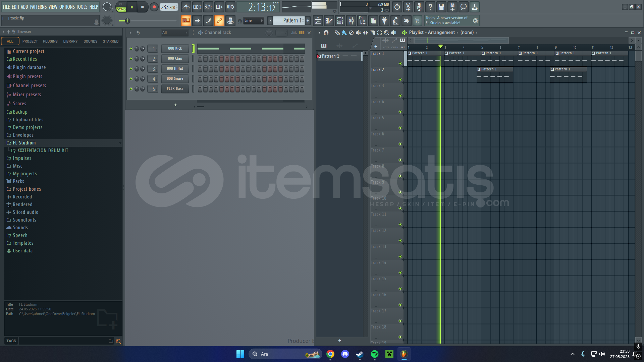644x362 pixels.
Task: Switch to the STARRED browser tab
Action: click(110, 41)
